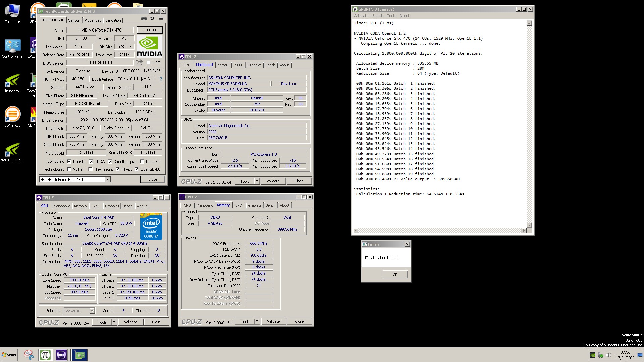Image resolution: width=644 pixels, height=362 pixels.
Task: Open the NVIDIA GeForce GTX 470 GPU selector dropdown
Action: tap(108, 180)
